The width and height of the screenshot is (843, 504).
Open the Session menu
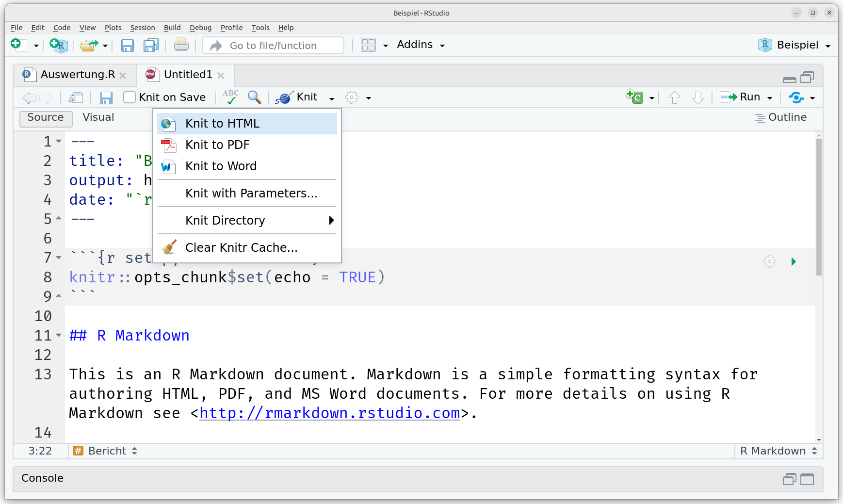[x=143, y=28]
